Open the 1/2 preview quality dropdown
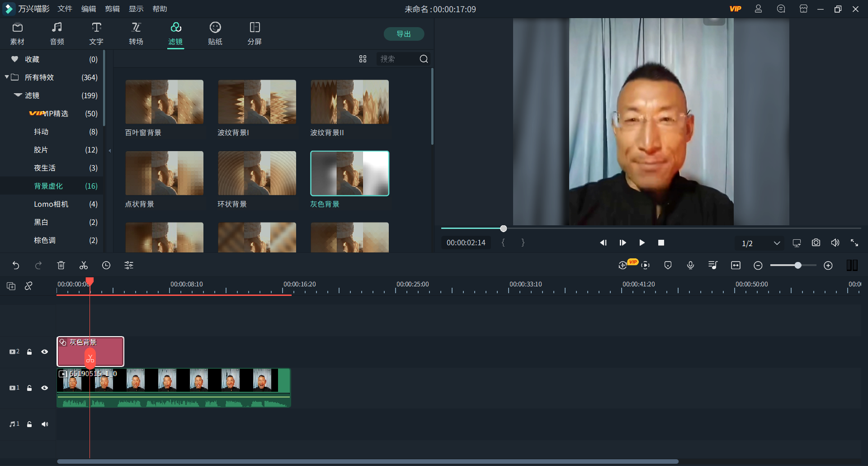 pos(761,243)
